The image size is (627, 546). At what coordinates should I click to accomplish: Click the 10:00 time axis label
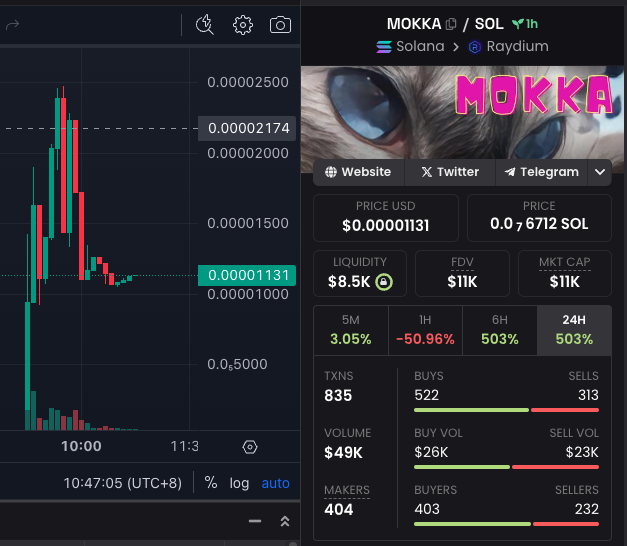point(81,446)
